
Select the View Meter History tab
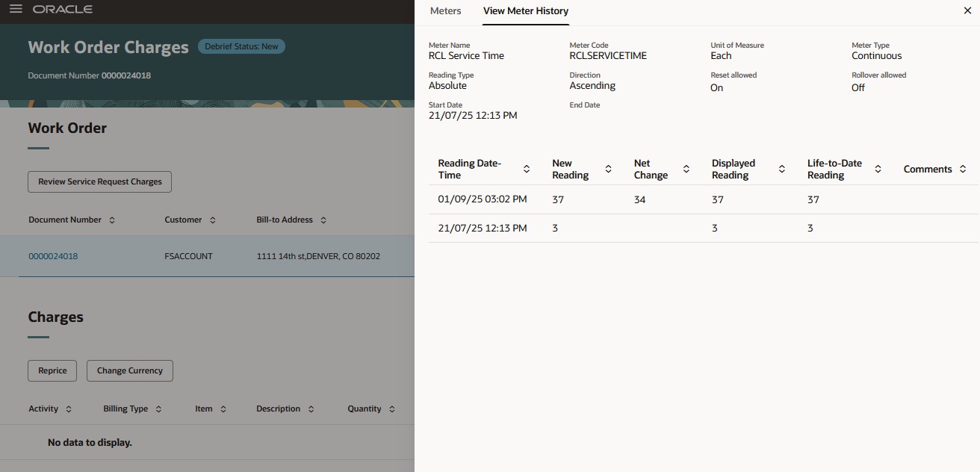click(x=525, y=12)
